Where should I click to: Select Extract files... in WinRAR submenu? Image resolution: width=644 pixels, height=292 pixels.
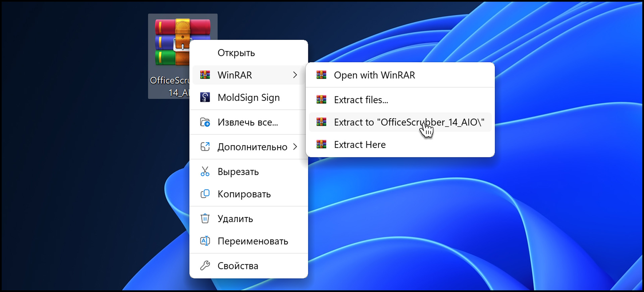pos(361,100)
